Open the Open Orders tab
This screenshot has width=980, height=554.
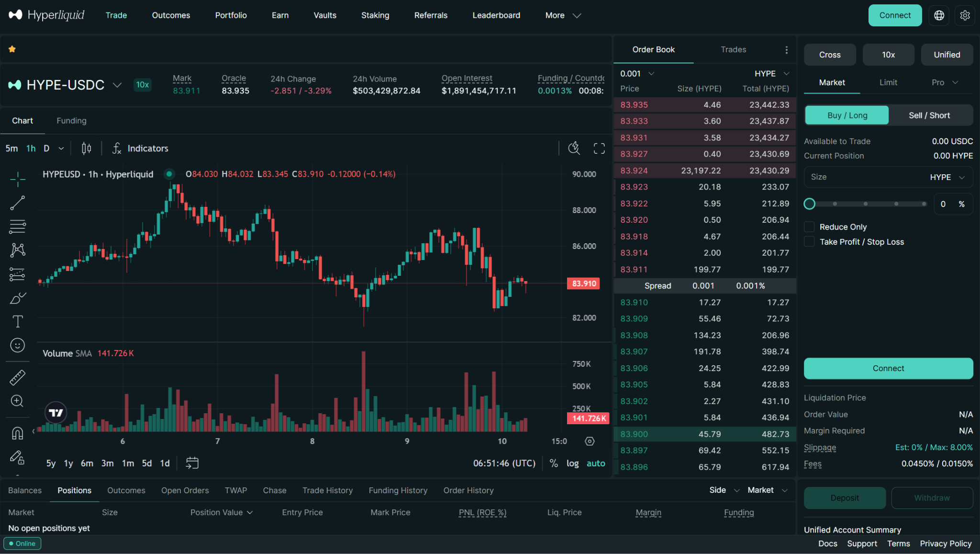[x=185, y=490]
